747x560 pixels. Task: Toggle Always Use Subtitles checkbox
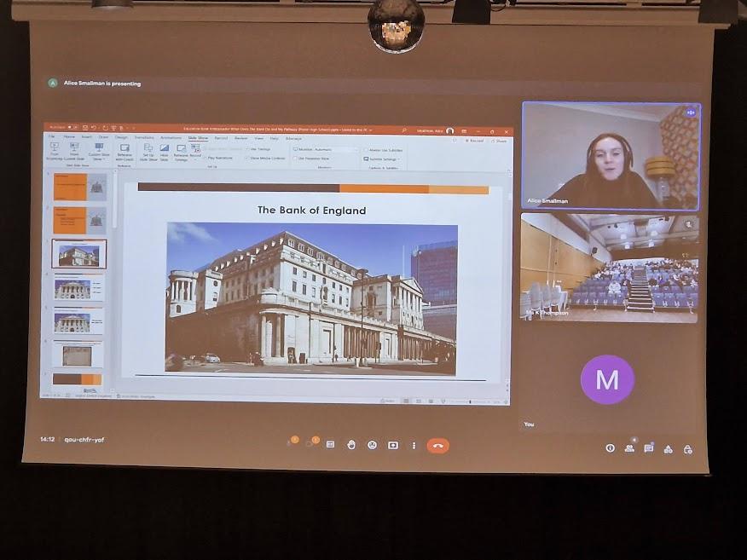(384, 150)
